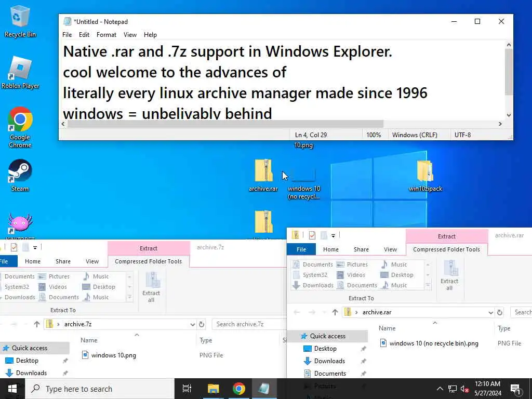The width and height of the screenshot is (532, 399).
Task: Open Windows Start menu
Action: click(x=12, y=389)
